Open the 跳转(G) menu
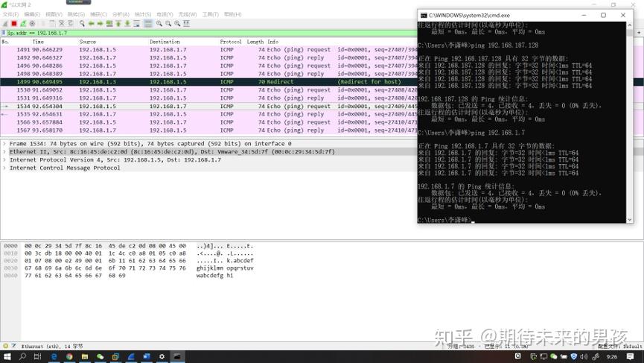The width and height of the screenshot is (644, 363). point(76,14)
